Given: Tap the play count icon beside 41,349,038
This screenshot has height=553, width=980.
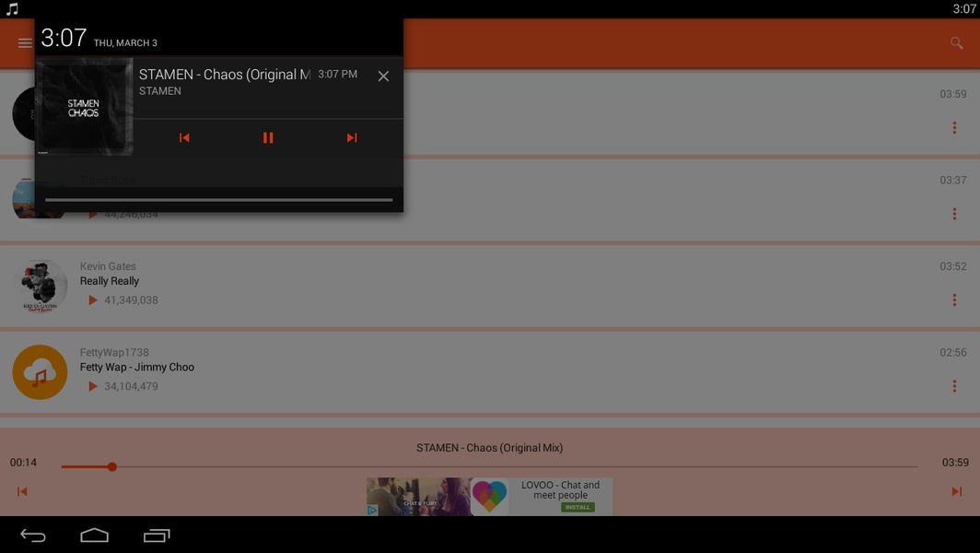Looking at the screenshot, I should point(92,300).
